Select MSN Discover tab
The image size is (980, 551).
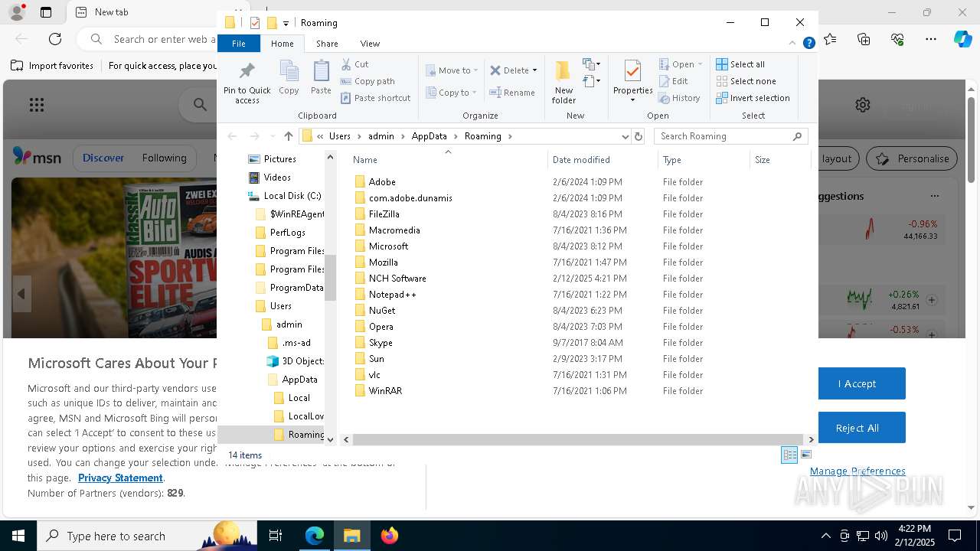click(x=103, y=158)
